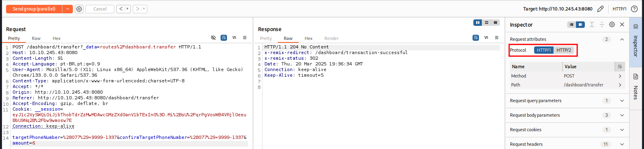This screenshot has height=149, width=644.
Task: Expand Request query parameters section
Action: [568, 101]
